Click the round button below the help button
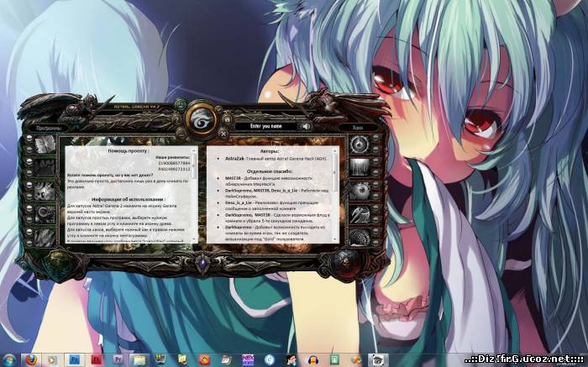The height and width of the screenshot is (367, 588). 181,133
